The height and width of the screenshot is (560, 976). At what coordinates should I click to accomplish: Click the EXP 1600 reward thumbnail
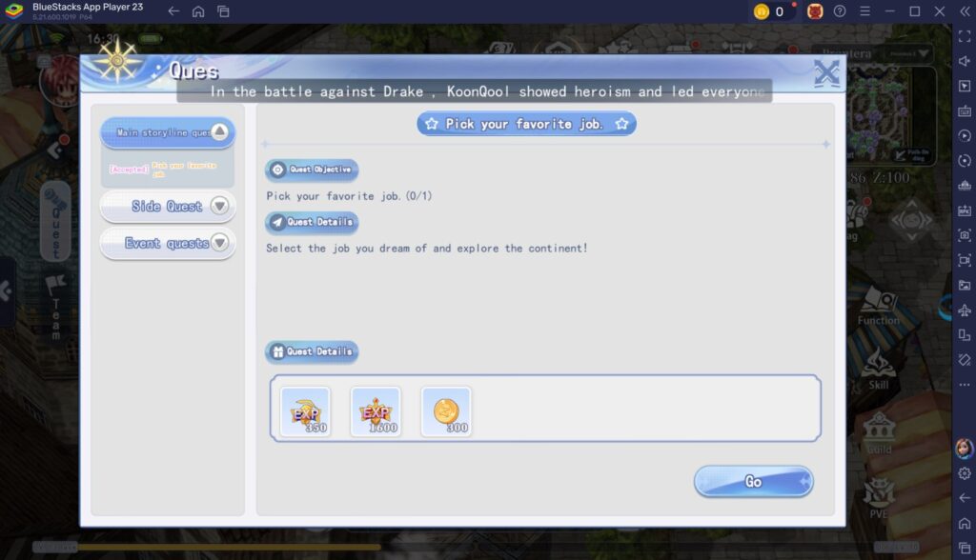[x=376, y=410]
